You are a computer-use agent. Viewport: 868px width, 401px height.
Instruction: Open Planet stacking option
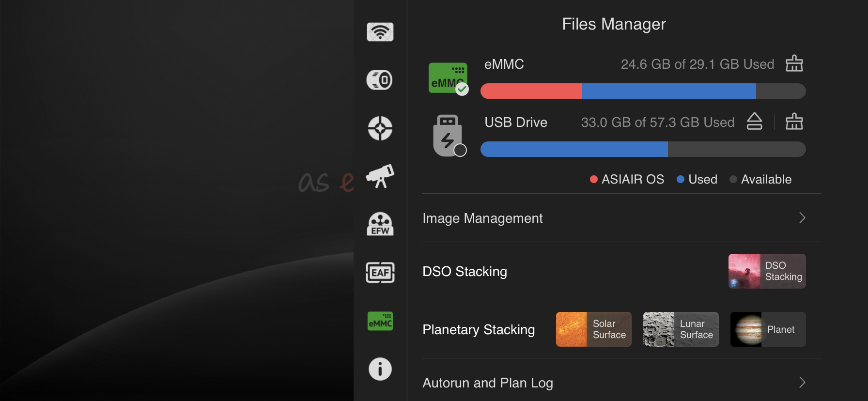pos(768,329)
